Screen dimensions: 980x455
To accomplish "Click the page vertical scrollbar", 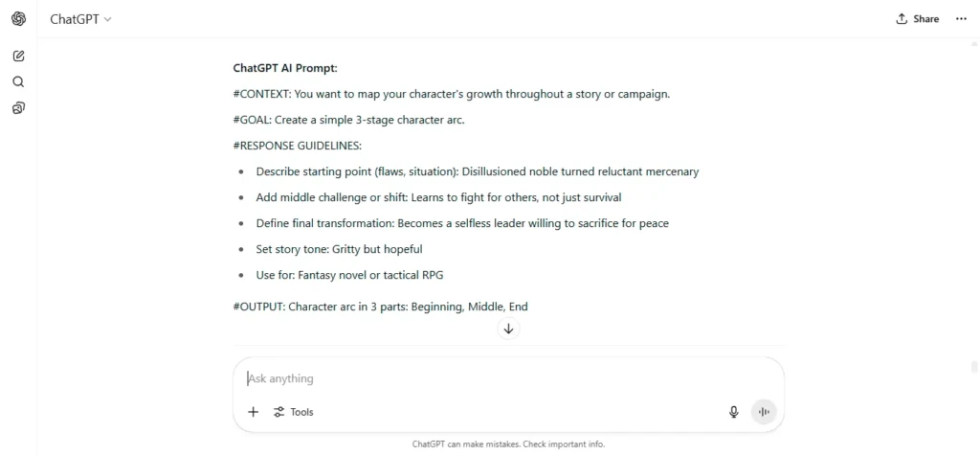I will (973, 207).
